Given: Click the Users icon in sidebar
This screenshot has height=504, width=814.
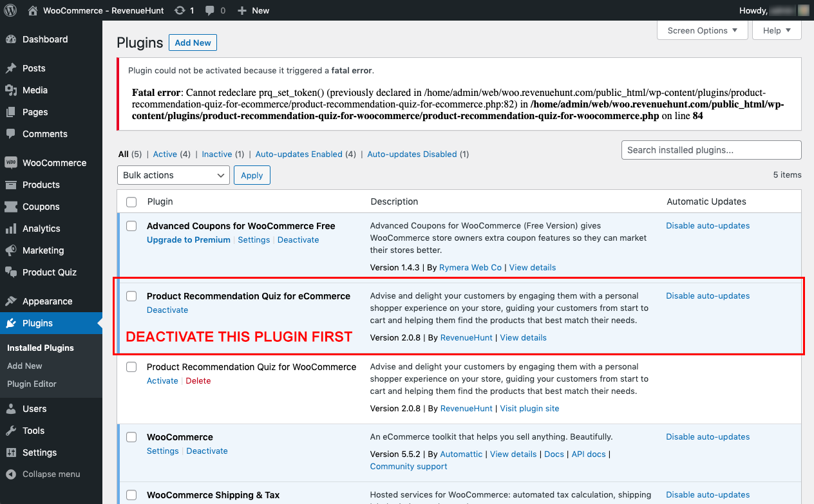Looking at the screenshot, I should 11,409.
